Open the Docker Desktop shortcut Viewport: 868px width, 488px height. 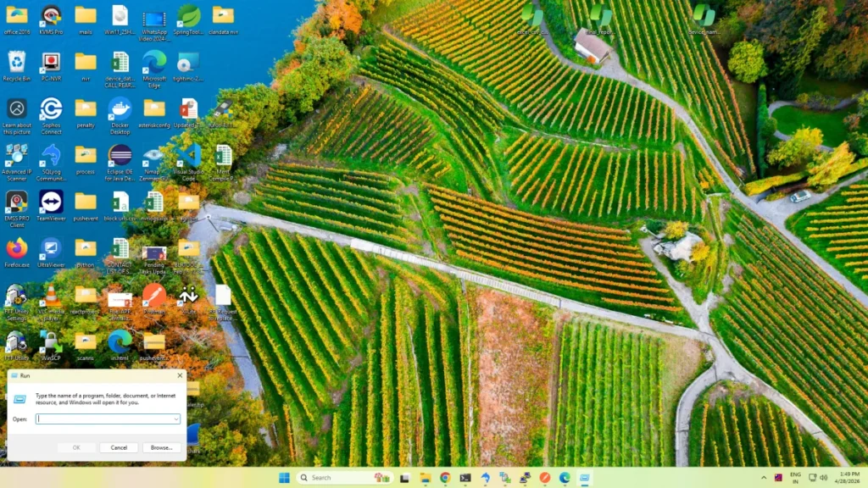pos(120,108)
